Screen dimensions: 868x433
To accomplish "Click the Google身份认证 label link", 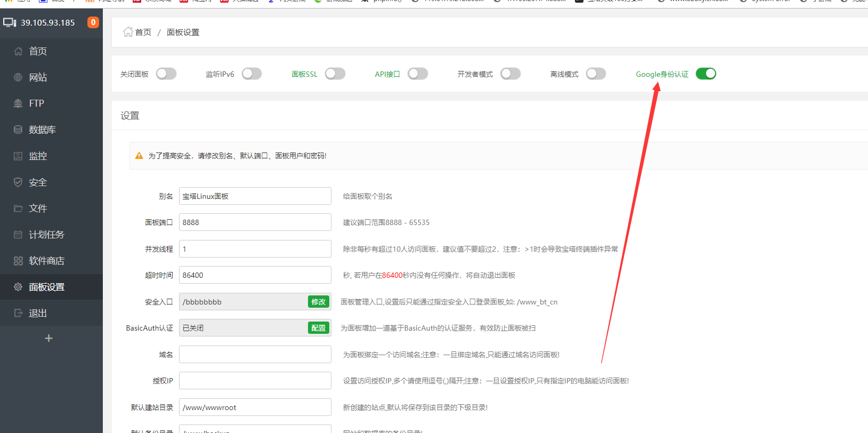I will coord(662,74).
